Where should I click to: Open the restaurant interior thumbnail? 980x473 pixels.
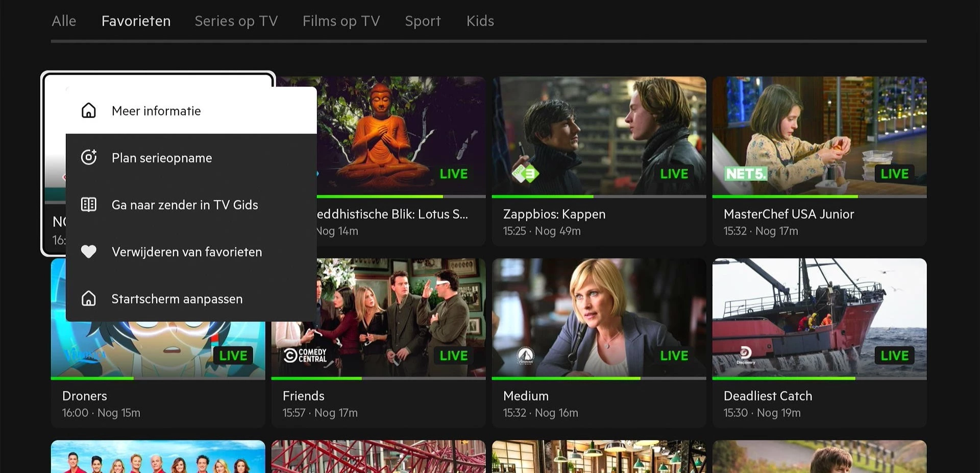tap(599, 457)
